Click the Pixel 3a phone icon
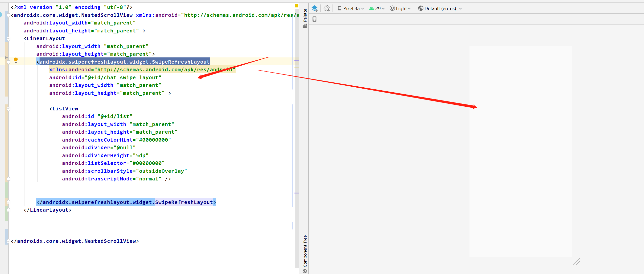The image size is (644, 274). pyautogui.click(x=339, y=8)
